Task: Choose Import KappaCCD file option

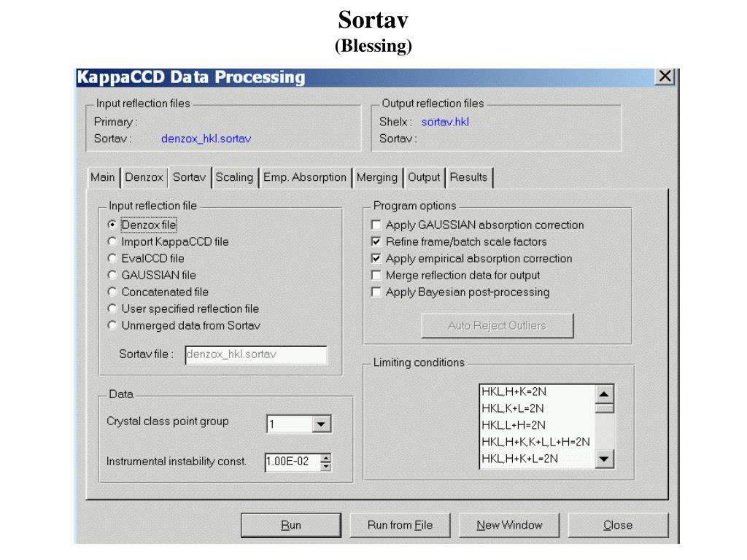Action: 112,241
